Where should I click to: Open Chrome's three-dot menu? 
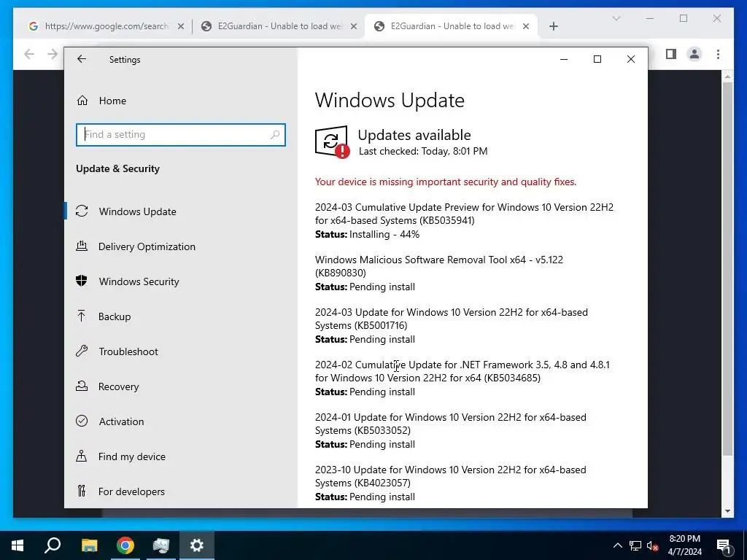[718, 54]
